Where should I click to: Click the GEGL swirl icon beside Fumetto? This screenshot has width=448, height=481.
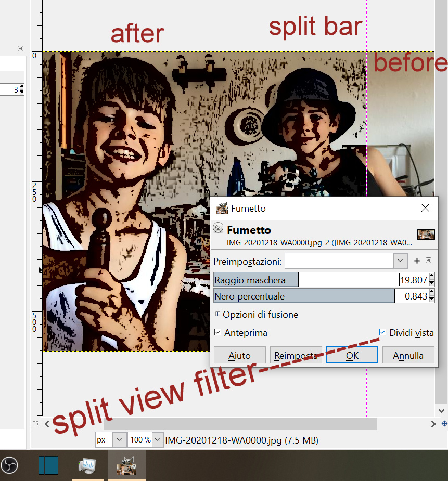pos(218,228)
